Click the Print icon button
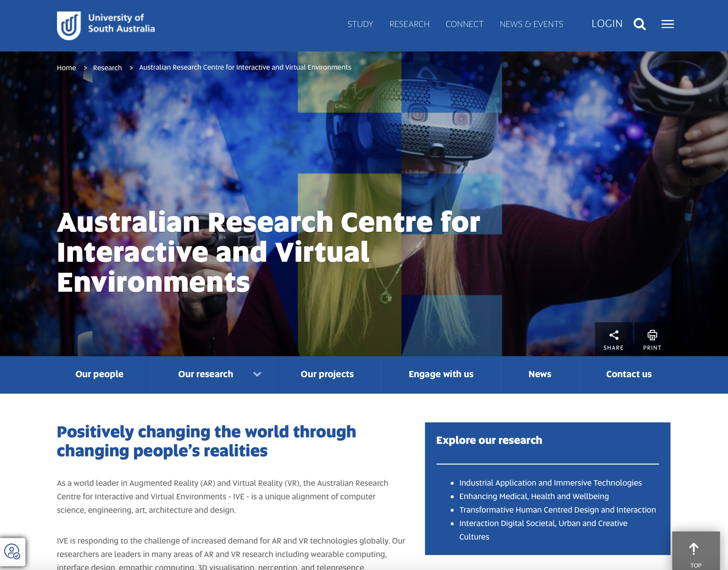The width and height of the screenshot is (728, 570). coord(652,339)
